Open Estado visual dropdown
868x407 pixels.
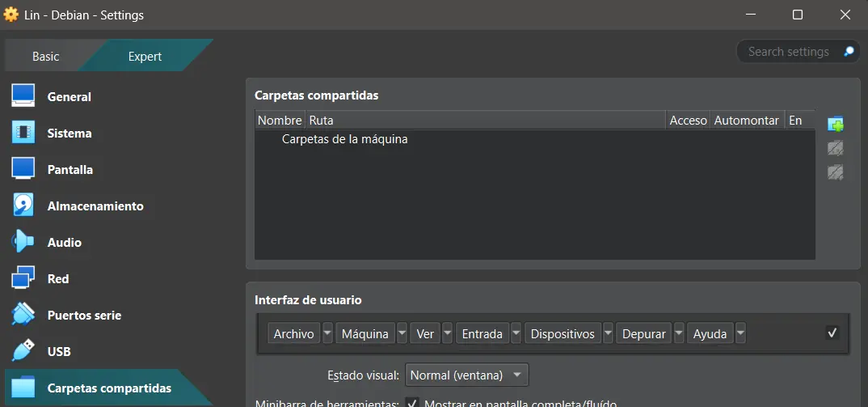(466, 375)
